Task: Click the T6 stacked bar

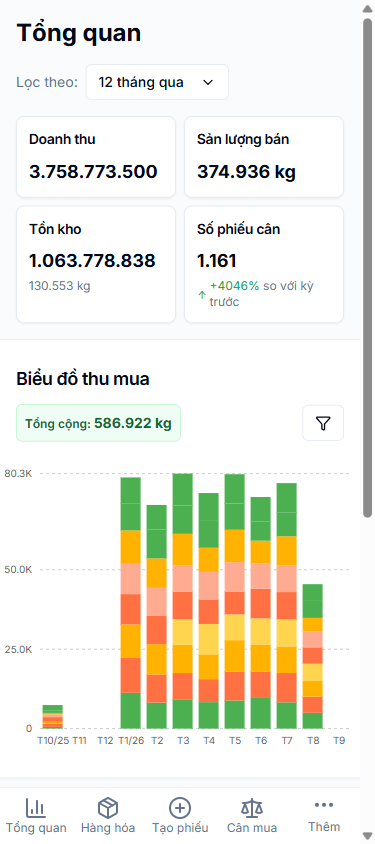Action: [261, 613]
